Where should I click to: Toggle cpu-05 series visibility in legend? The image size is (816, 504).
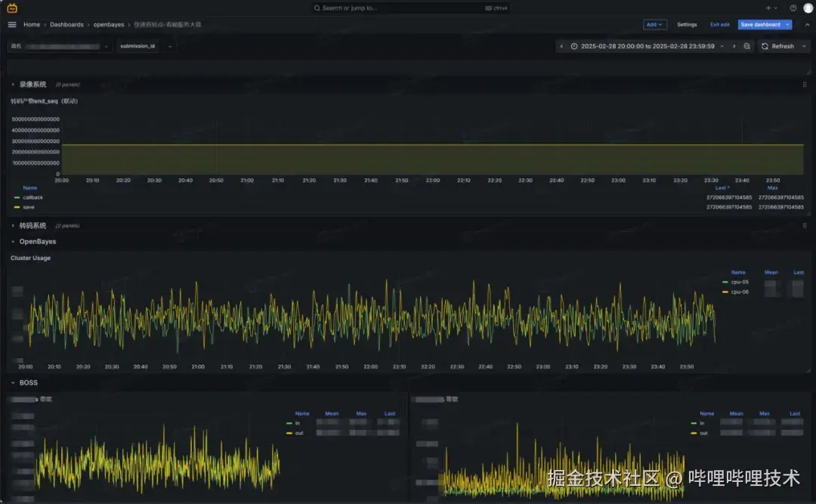(740, 282)
